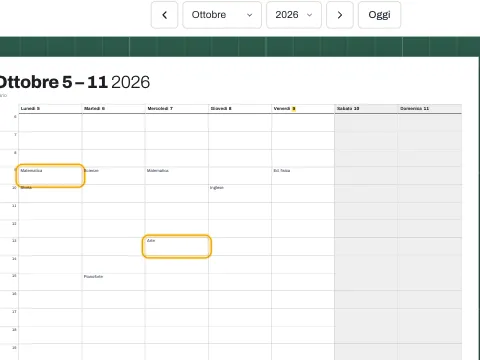Go to the previous week arrow
The width and height of the screenshot is (480, 360).
(x=164, y=15)
